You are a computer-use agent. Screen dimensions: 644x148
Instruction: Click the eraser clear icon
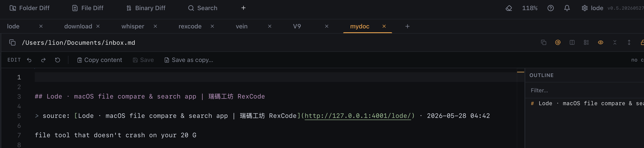[x=509, y=8]
